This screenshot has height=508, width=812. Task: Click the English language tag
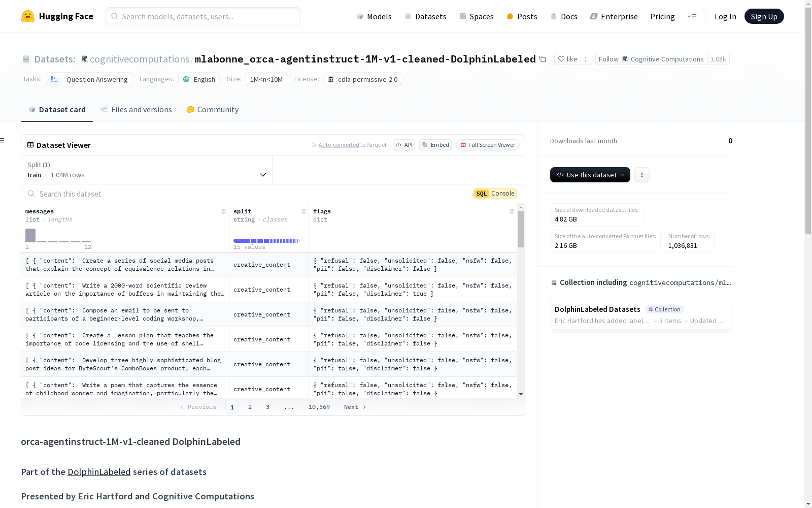coord(199,79)
